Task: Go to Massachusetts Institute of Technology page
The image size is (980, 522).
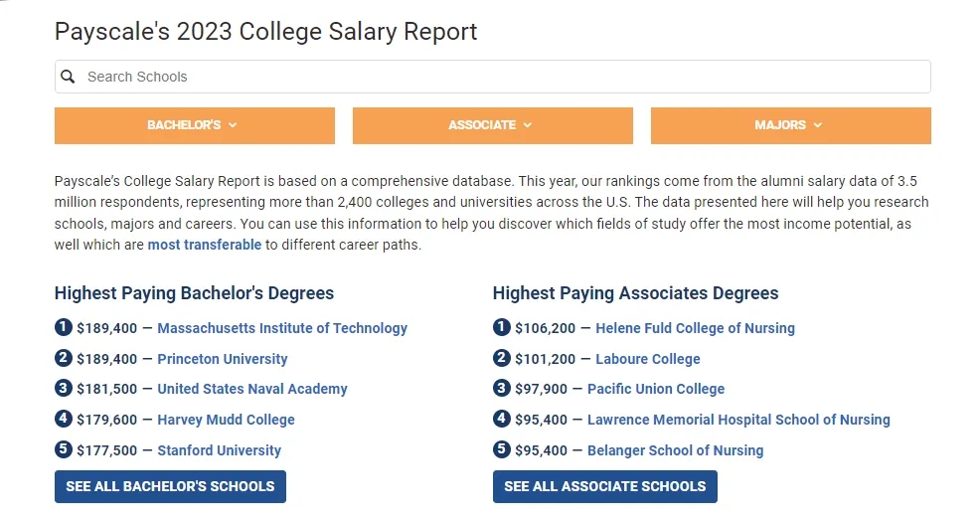Action: [x=282, y=328]
